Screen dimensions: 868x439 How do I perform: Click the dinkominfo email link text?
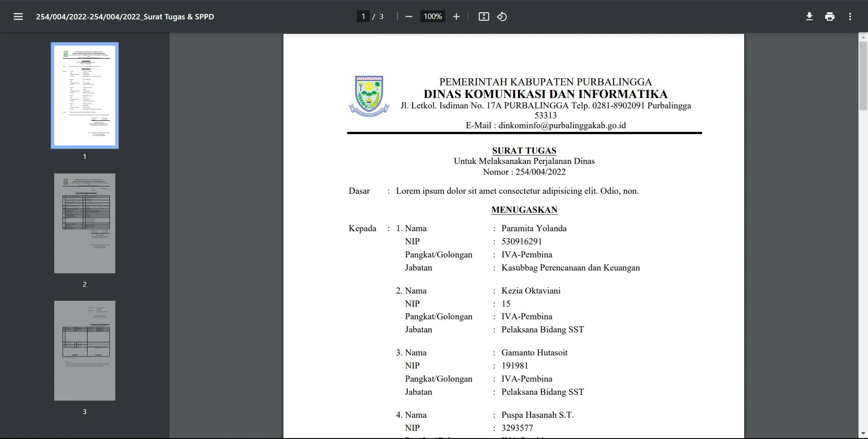[563, 125]
